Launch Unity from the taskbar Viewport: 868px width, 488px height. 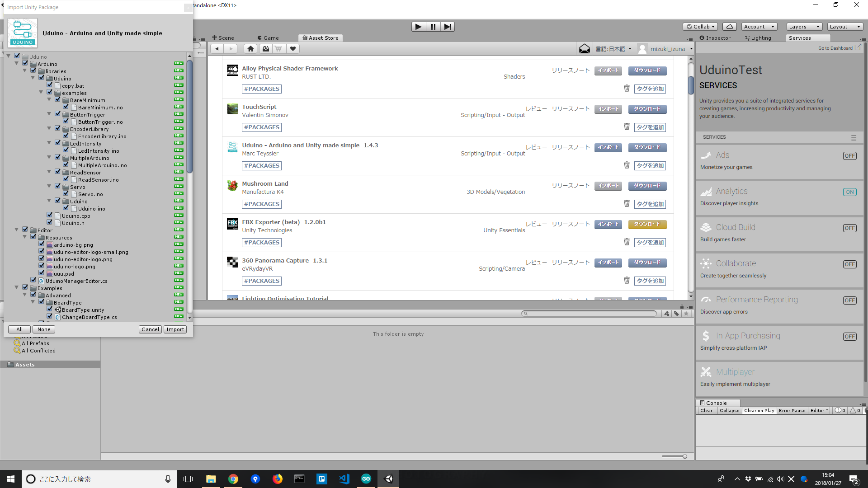coord(388,479)
